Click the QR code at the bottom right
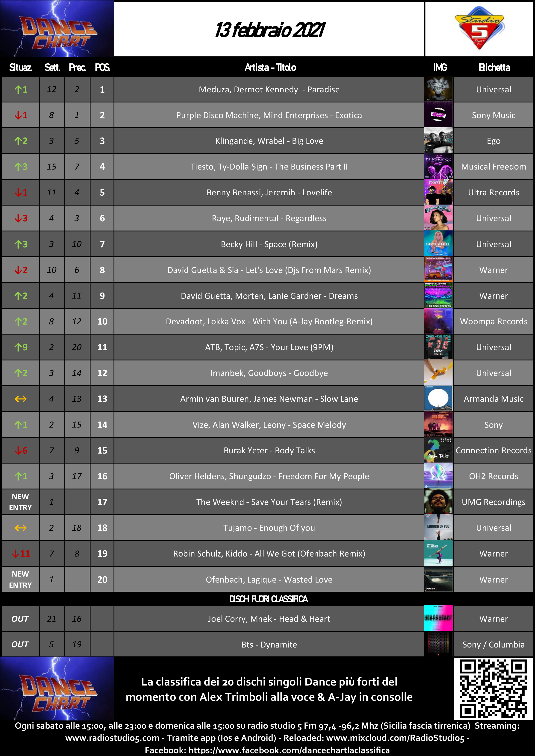 tap(493, 689)
